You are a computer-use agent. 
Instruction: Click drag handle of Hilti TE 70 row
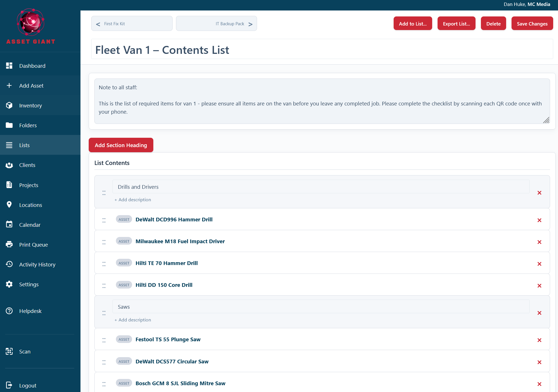[104, 264]
